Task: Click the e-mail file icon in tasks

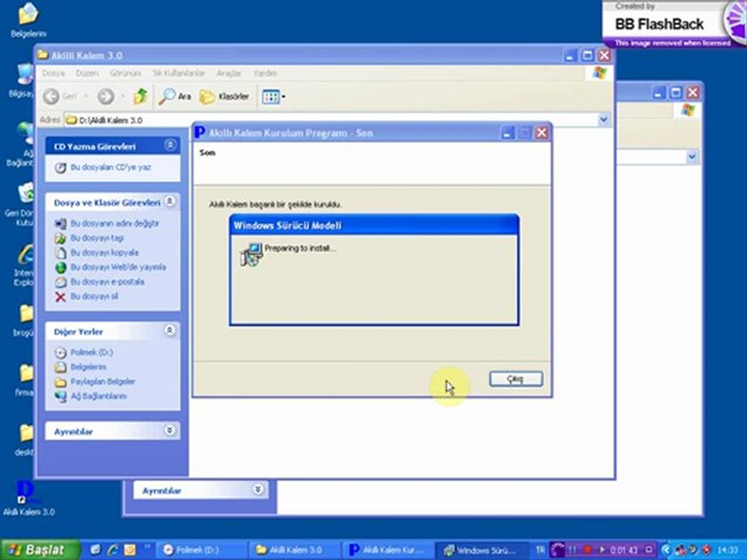Action: (x=61, y=282)
